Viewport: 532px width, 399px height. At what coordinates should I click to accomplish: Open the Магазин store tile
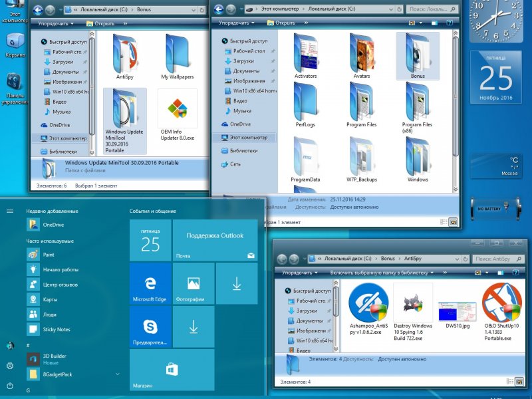[x=172, y=370]
